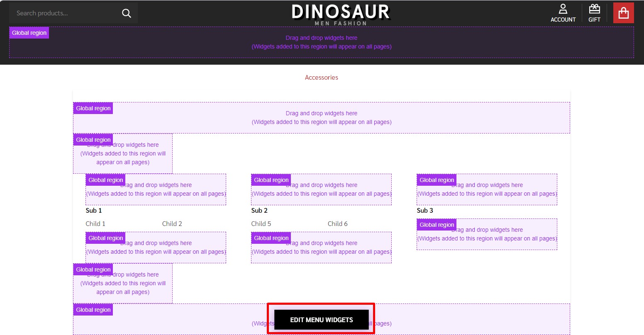The image size is (644, 335).
Task: Open the Sub 2 submenu heading
Action: tap(259, 211)
